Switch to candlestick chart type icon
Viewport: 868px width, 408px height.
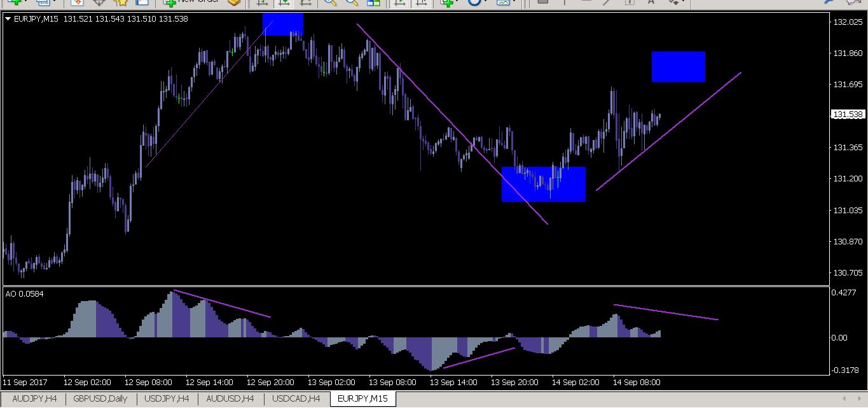pos(284,2)
